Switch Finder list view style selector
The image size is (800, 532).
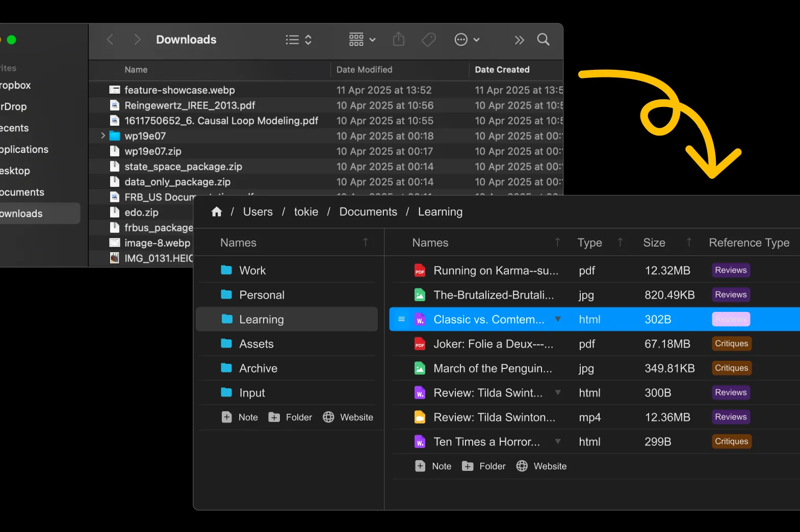point(298,40)
